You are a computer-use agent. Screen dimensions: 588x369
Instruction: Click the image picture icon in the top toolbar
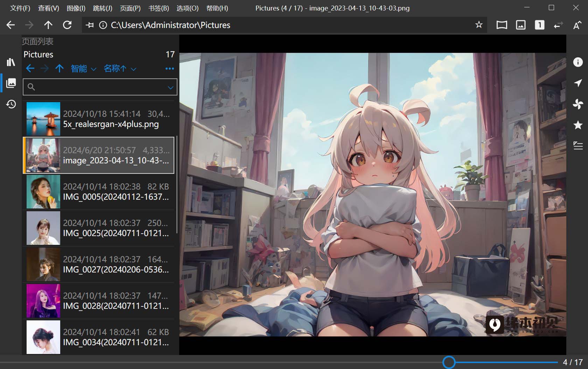(x=521, y=25)
